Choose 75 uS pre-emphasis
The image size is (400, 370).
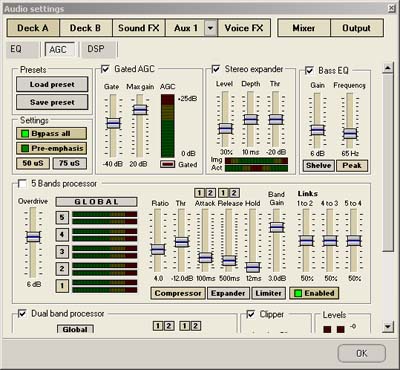[69, 163]
